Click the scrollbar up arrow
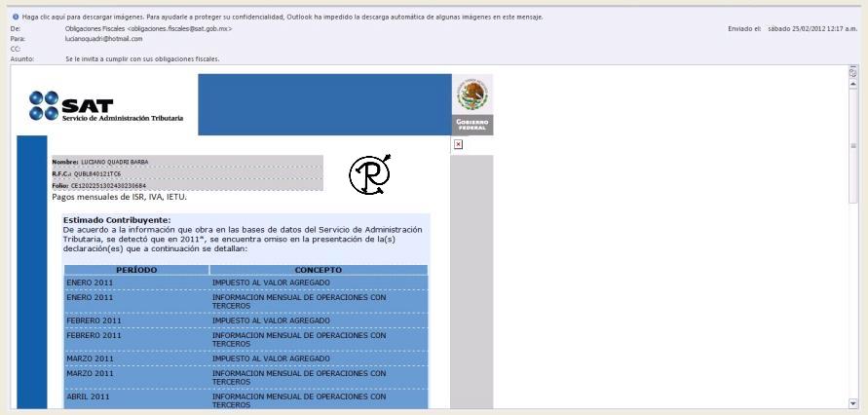This screenshot has height=415, width=868. tap(853, 85)
